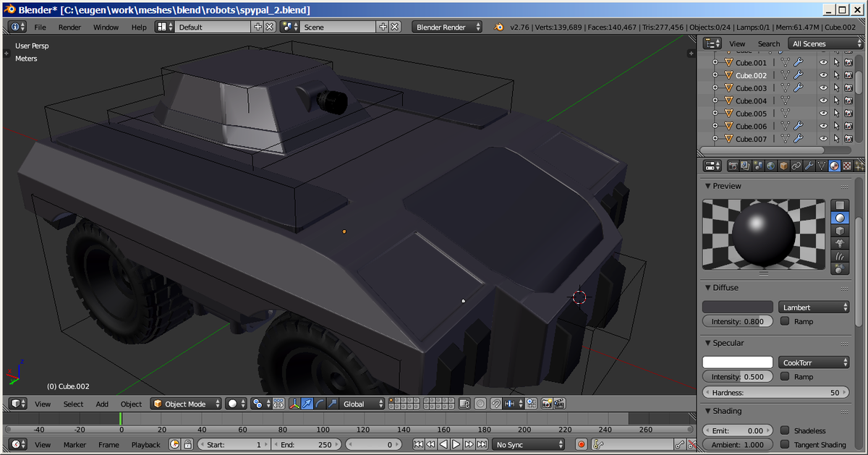The image size is (868, 455).
Task: Open the timeline Playback menu
Action: (146, 444)
